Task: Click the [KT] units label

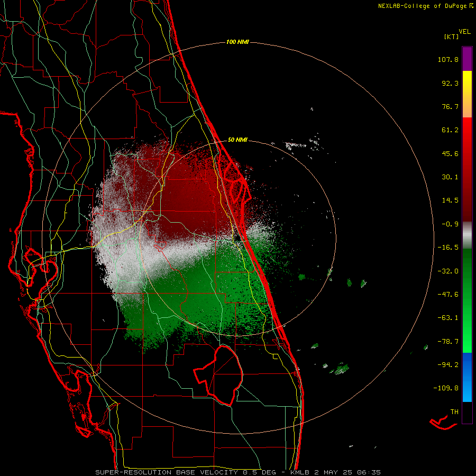Action: coord(452,36)
